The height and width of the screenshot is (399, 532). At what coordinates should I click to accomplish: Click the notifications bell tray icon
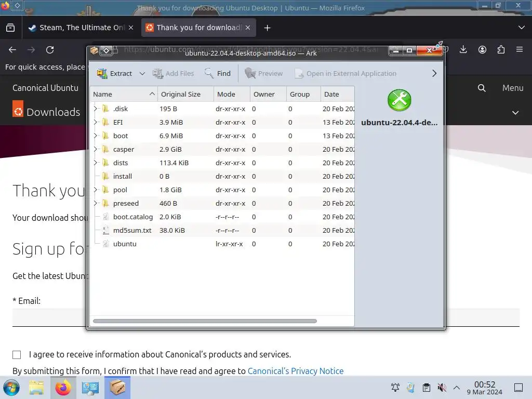coord(395,388)
